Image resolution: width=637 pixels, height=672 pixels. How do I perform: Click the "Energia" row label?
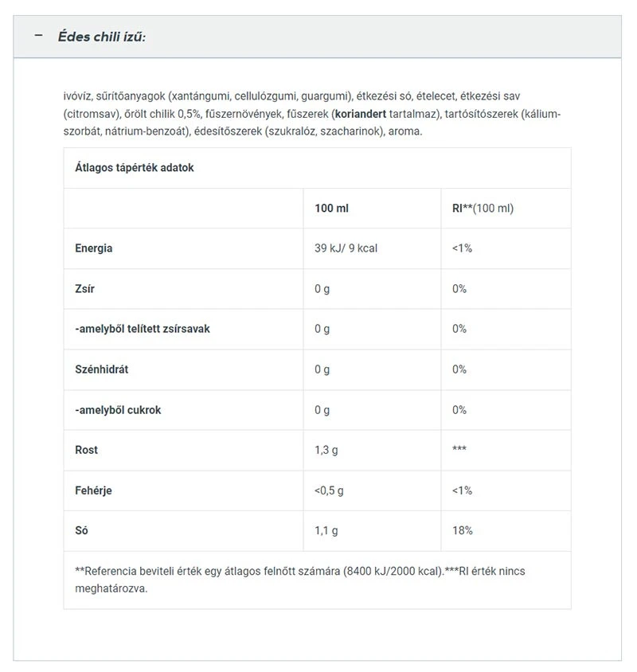coord(94,248)
